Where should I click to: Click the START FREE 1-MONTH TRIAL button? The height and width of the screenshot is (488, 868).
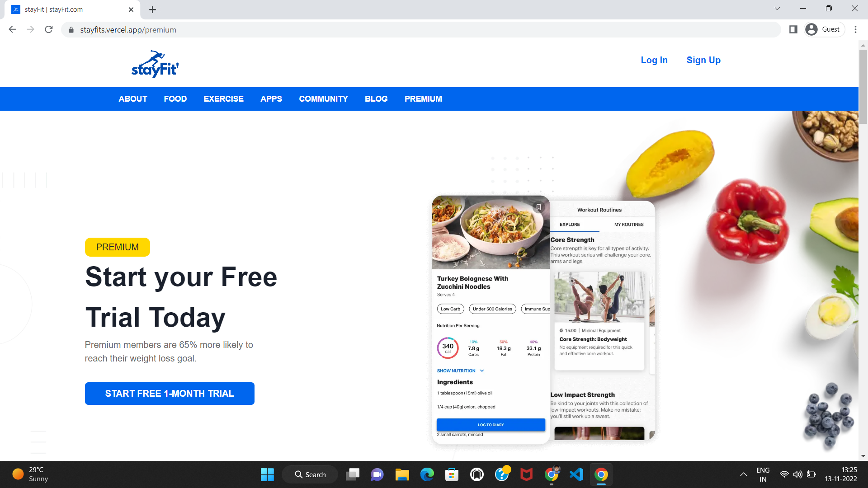(x=170, y=394)
